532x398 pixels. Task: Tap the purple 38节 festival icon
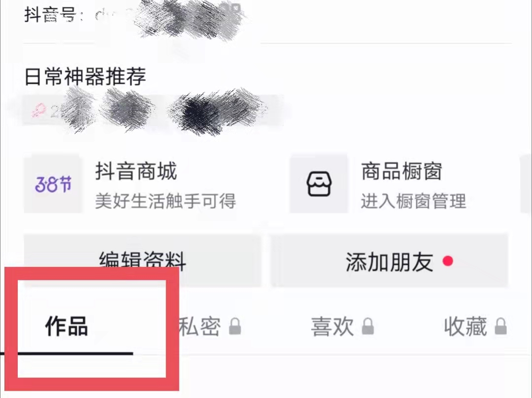(53, 185)
